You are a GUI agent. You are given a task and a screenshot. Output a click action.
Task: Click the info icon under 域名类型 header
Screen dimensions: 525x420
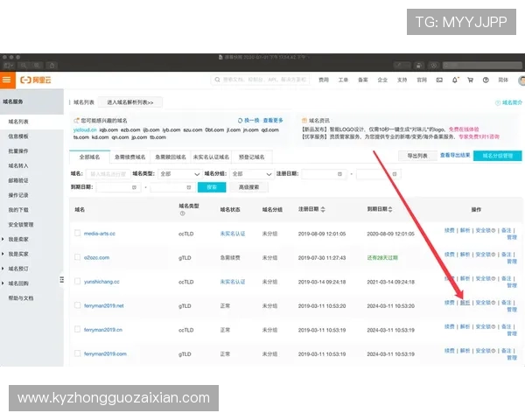183,213
